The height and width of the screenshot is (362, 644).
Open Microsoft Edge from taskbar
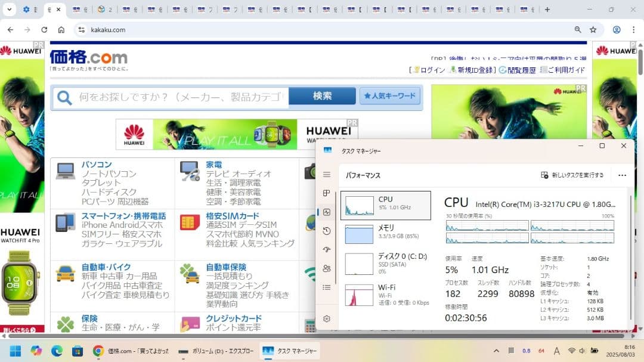[57, 351]
